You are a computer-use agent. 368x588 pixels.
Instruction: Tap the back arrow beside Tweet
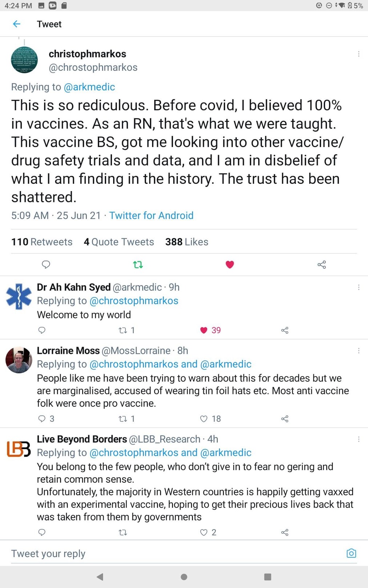pyautogui.click(x=17, y=24)
